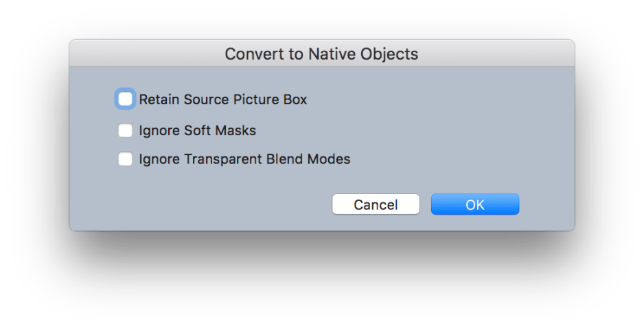This screenshot has width=644, height=330.
Task: Click the "Ignore Transparent Blend Modes" label text
Action: (x=244, y=159)
